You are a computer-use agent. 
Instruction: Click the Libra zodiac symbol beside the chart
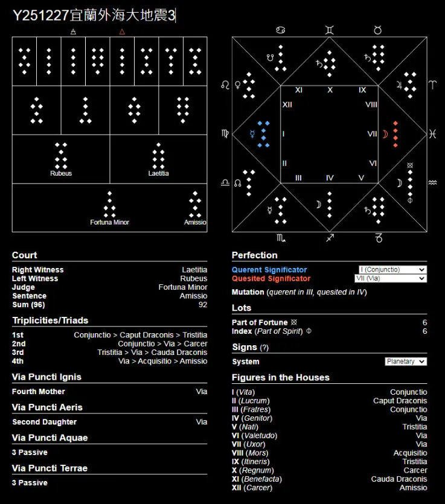tap(225, 182)
